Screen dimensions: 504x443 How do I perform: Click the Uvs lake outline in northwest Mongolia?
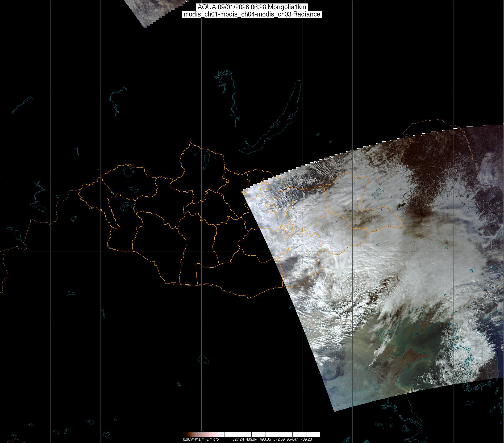128,171
